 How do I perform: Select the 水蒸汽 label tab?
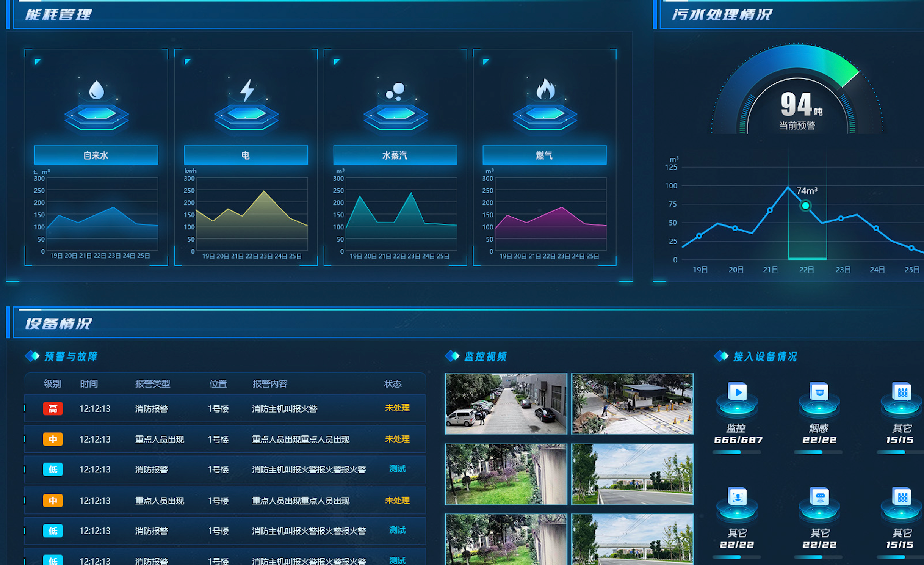pyautogui.click(x=395, y=155)
